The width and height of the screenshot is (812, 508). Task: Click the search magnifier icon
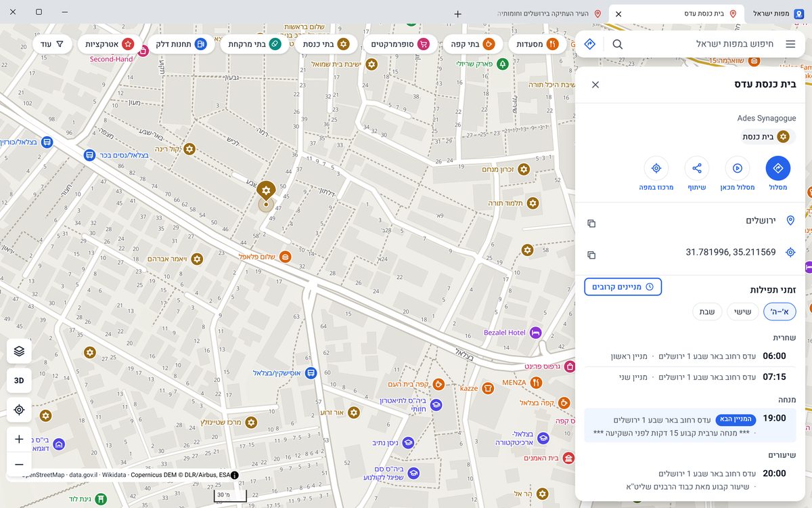tap(618, 44)
